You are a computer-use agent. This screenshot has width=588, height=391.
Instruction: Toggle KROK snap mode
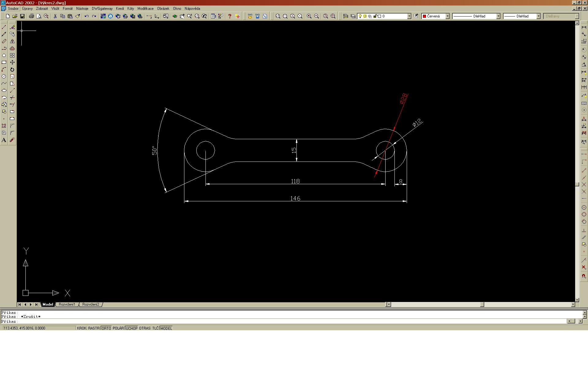(x=82, y=328)
